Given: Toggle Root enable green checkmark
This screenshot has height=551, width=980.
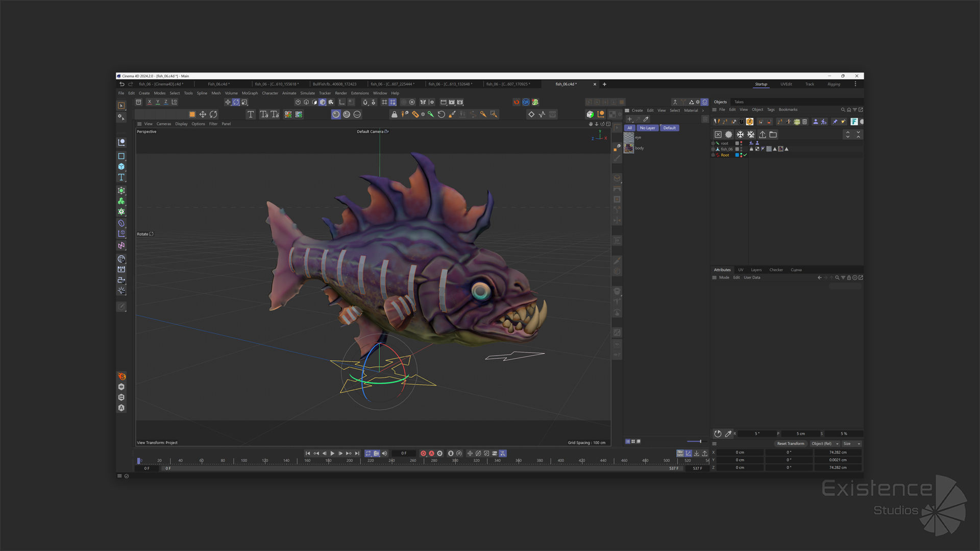Looking at the screenshot, I should 745,155.
